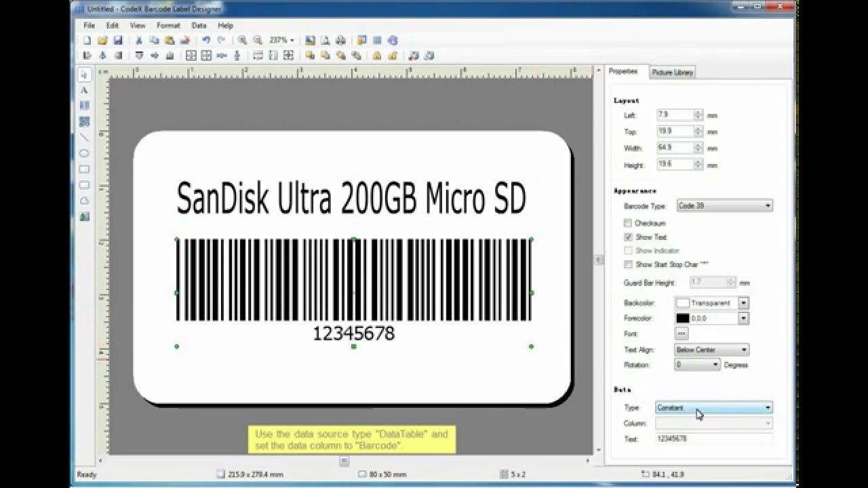The height and width of the screenshot is (488, 868).
Task: Open the File menu
Action: click(89, 25)
